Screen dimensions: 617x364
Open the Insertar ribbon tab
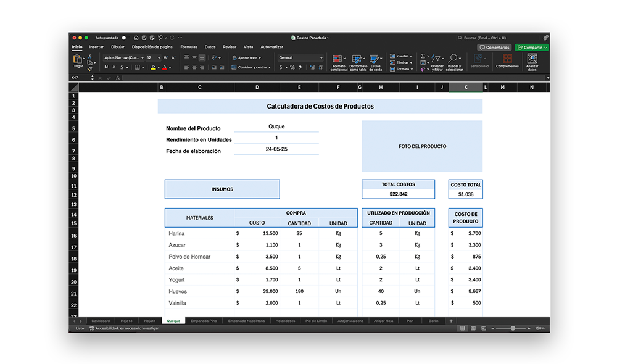click(96, 47)
